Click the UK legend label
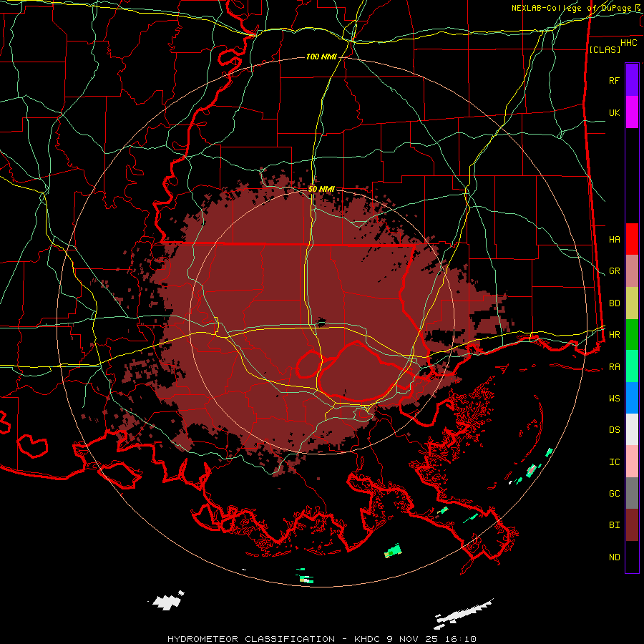The image size is (644, 644). (x=614, y=112)
